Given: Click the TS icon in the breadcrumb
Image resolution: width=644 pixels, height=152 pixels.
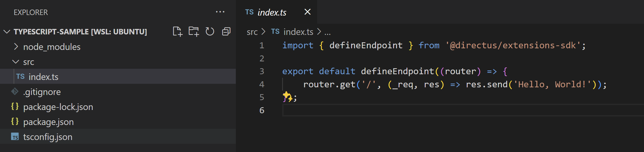Looking at the screenshot, I should click(x=275, y=32).
